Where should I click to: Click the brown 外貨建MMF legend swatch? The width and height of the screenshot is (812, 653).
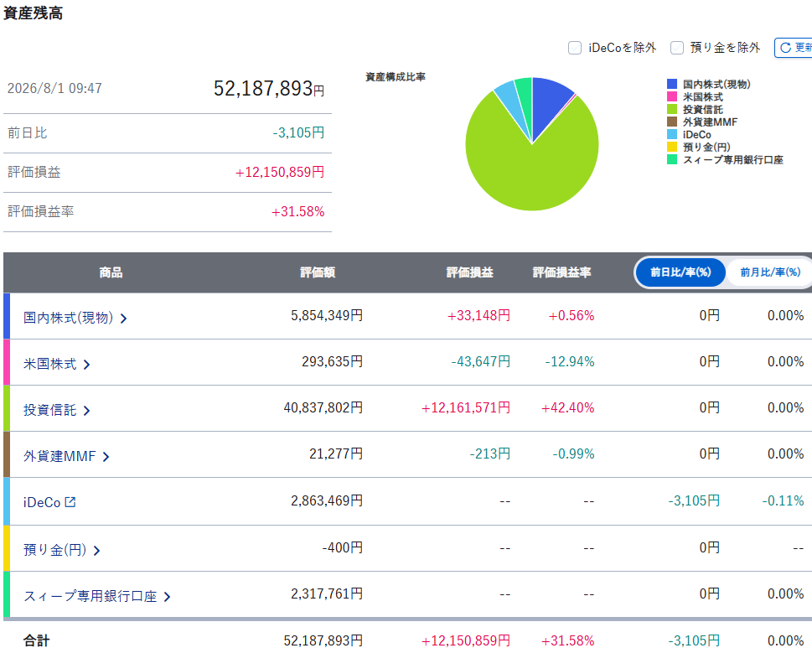point(672,122)
